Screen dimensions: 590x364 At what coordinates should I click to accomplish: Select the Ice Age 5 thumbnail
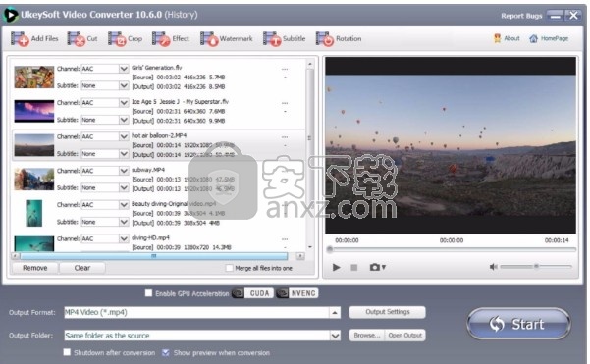coord(33,111)
